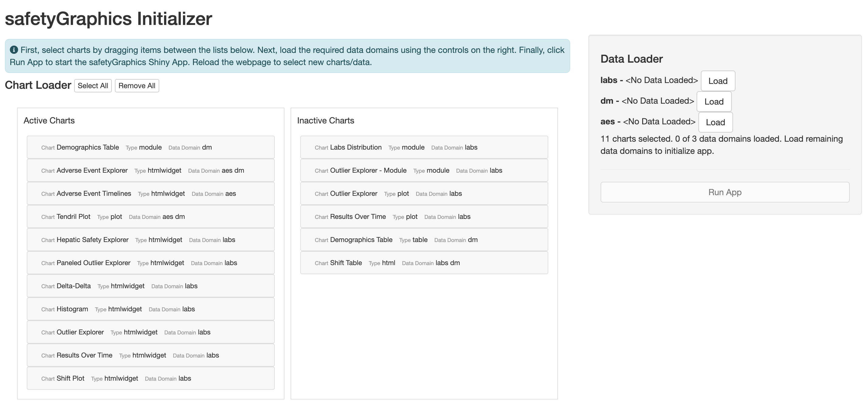Screen dimensions: 868x408
Task: Click the Inactive Charts heading
Action: click(325, 120)
